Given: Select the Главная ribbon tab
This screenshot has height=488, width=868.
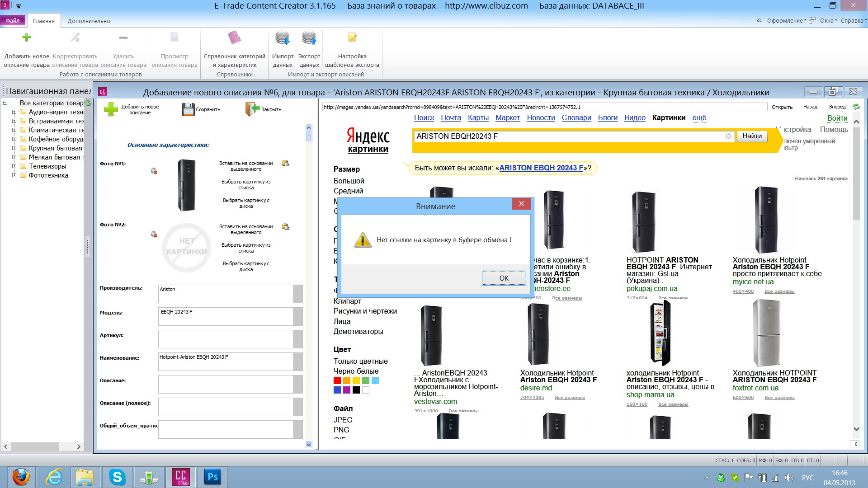Looking at the screenshot, I should click(x=43, y=21).
